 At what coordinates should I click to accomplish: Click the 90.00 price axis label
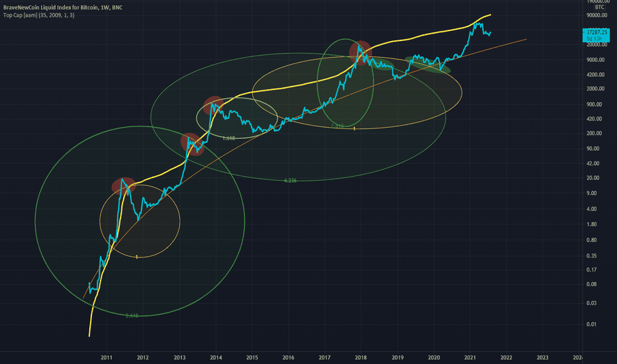click(x=593, y=149)
